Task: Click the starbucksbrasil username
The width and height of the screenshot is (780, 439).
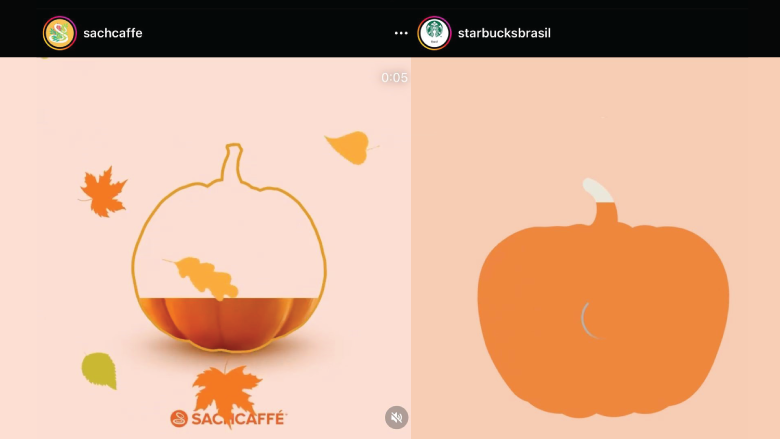Action: tap(504, 33)
